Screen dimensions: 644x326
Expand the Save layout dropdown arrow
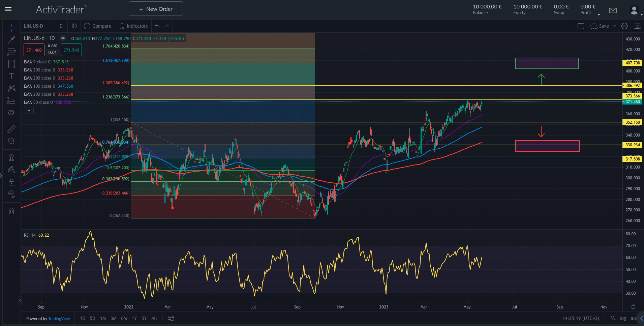point(614,26)
